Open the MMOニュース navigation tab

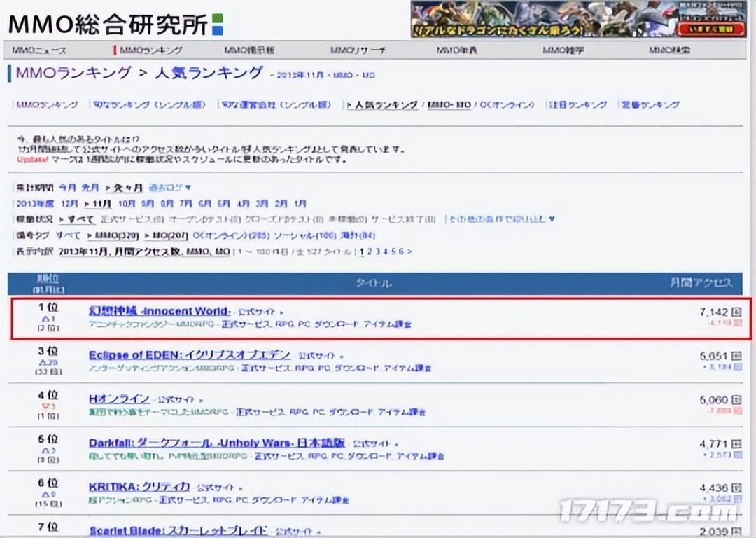41,50
